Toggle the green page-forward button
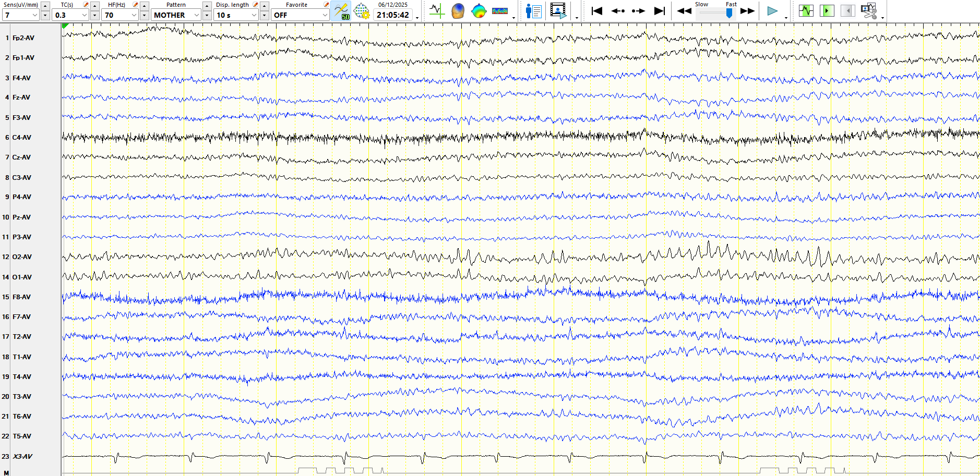 [x=827, y=11]
